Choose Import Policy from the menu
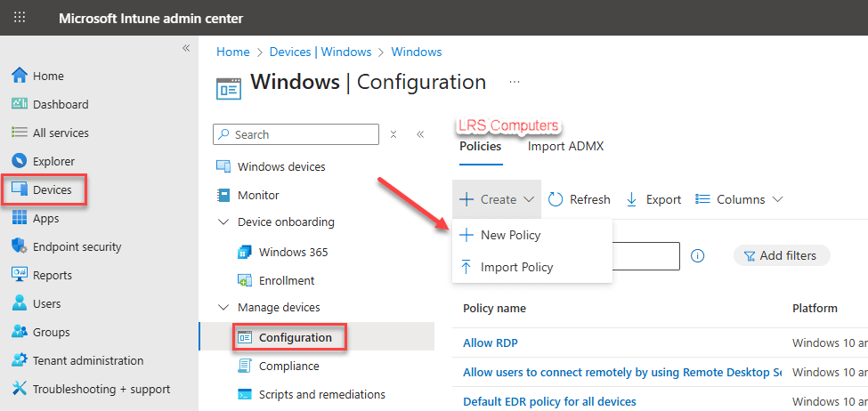The height and width of the screenshot is (411, 868). (516, 267)
